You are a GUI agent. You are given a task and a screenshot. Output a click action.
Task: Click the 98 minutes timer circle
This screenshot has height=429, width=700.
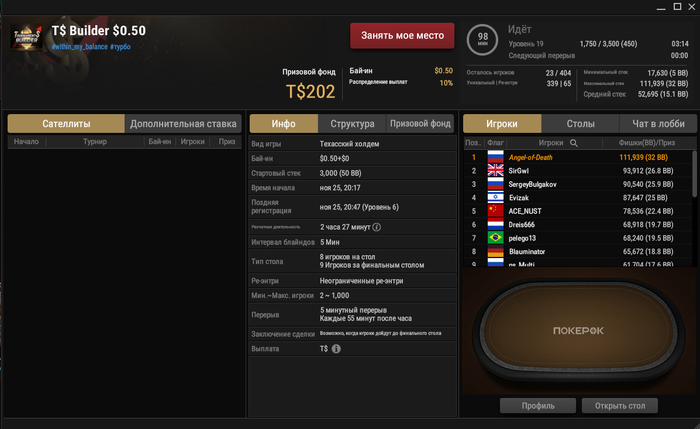482,40
